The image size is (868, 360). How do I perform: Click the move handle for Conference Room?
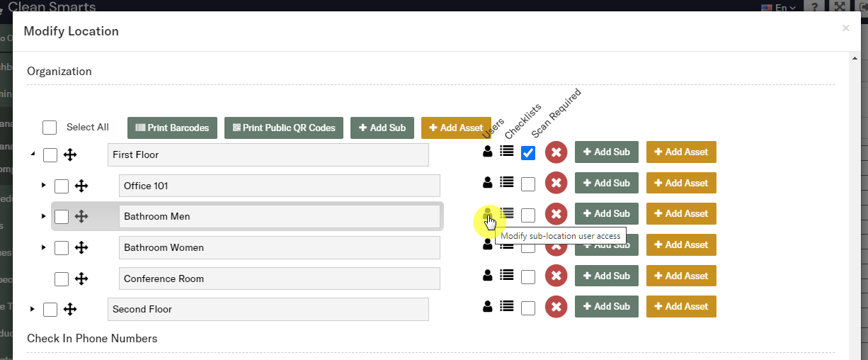(81, 279)
